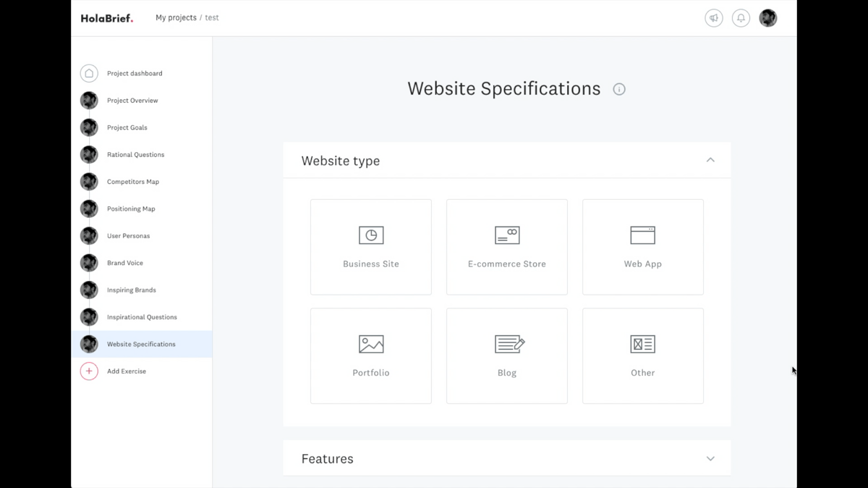Click the avatar icon next to Website Specifications

click(89, 344)
